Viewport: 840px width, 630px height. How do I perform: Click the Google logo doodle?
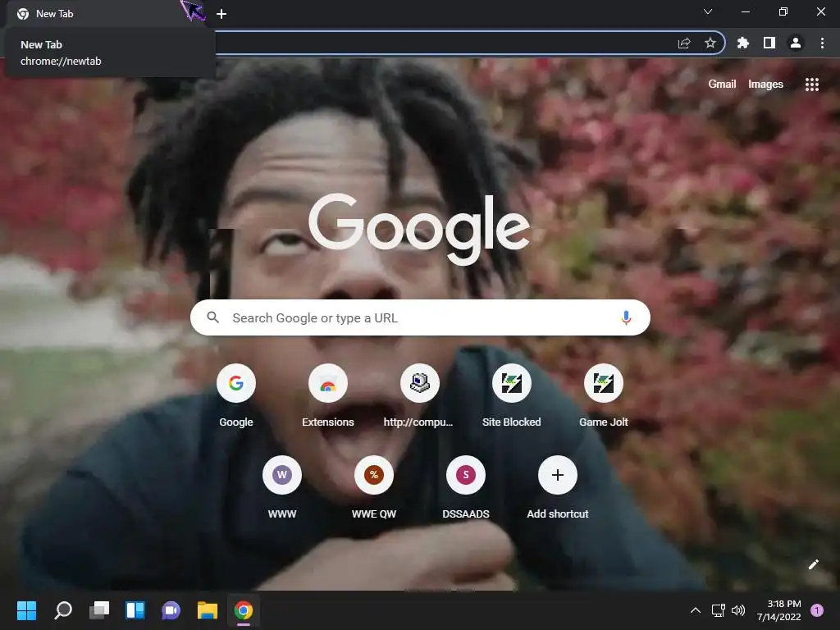click(x=419, y=229)
